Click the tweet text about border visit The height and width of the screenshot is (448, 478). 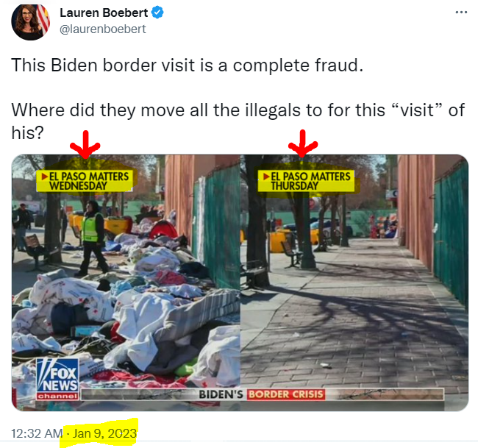pyautogui.click(x=188, y=65)
